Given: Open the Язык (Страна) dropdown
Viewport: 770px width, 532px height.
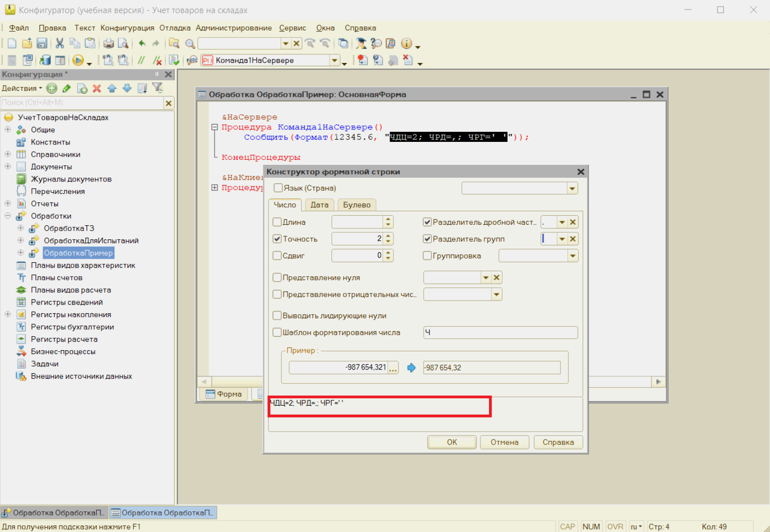Looking at the screenshot, I should [572, 188].
